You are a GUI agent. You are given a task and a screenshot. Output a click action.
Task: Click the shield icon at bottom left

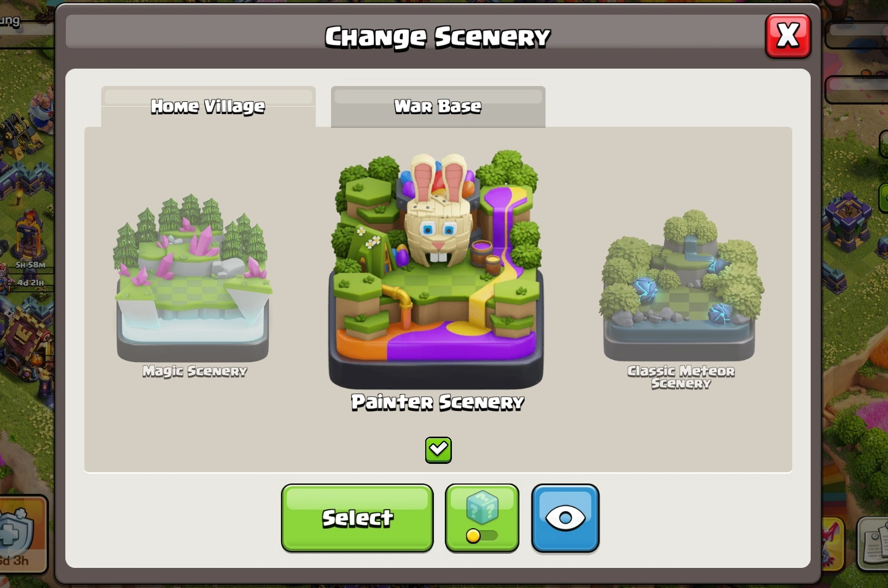[x=17, y=531]
